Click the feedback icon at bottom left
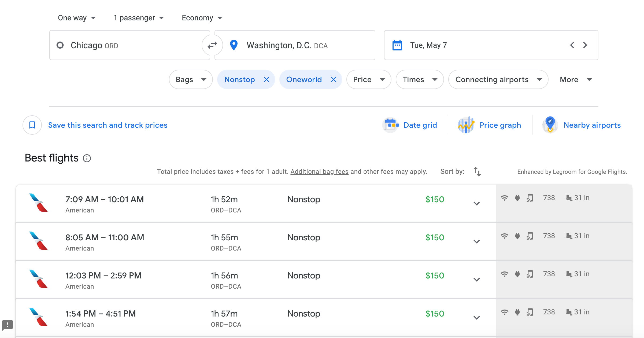The image size is (644, 338). (x=7, y=325)
